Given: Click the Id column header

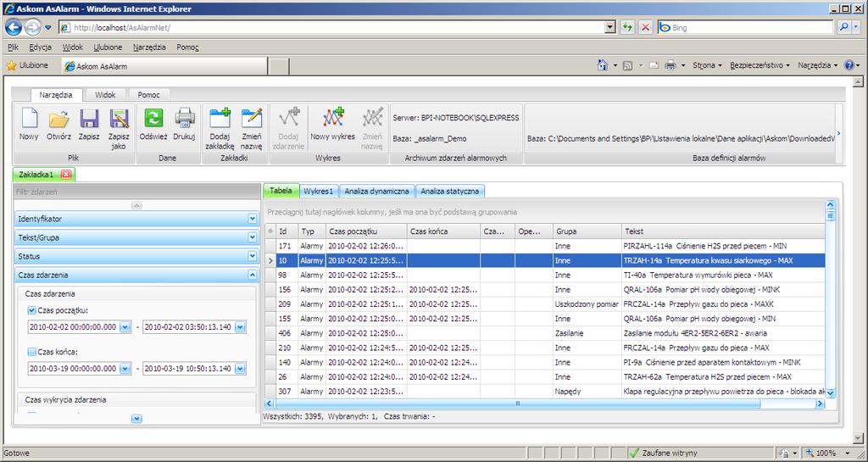Looking at the screenshot, I should 287,231.
